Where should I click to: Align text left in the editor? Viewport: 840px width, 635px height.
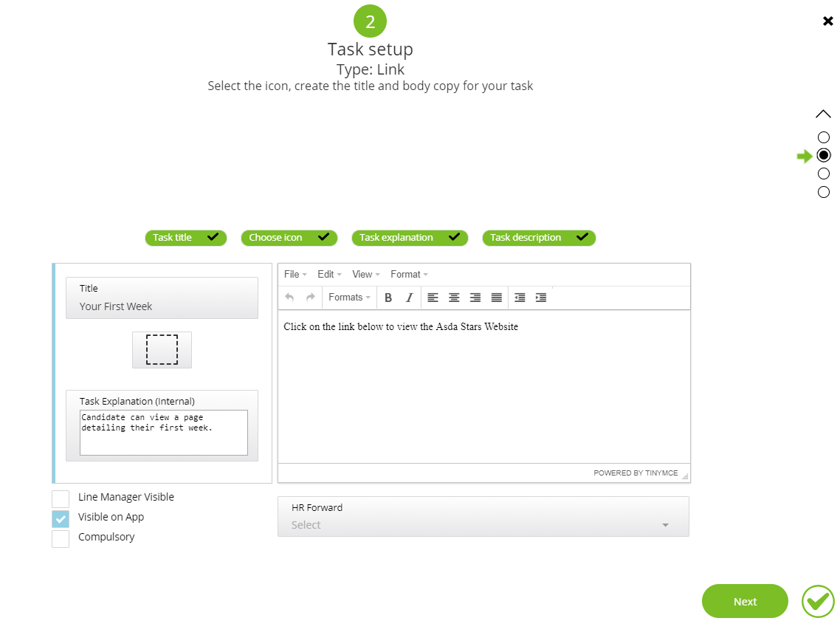[433, 298]
